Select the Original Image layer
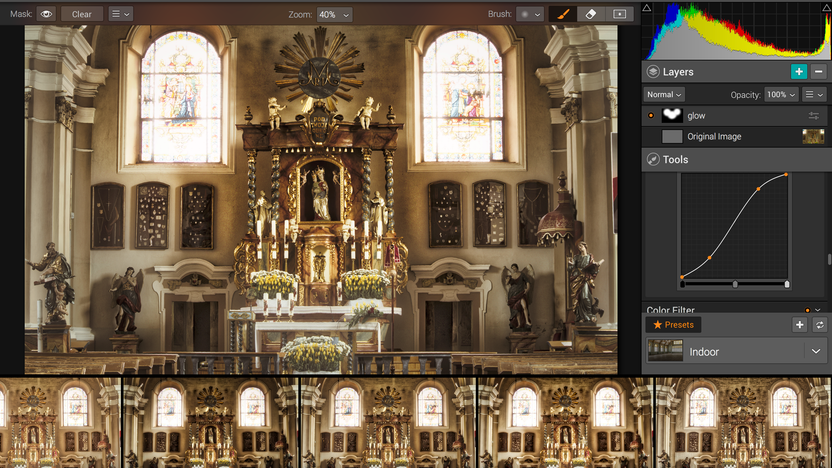832x468 pixels. pos(736,136)
